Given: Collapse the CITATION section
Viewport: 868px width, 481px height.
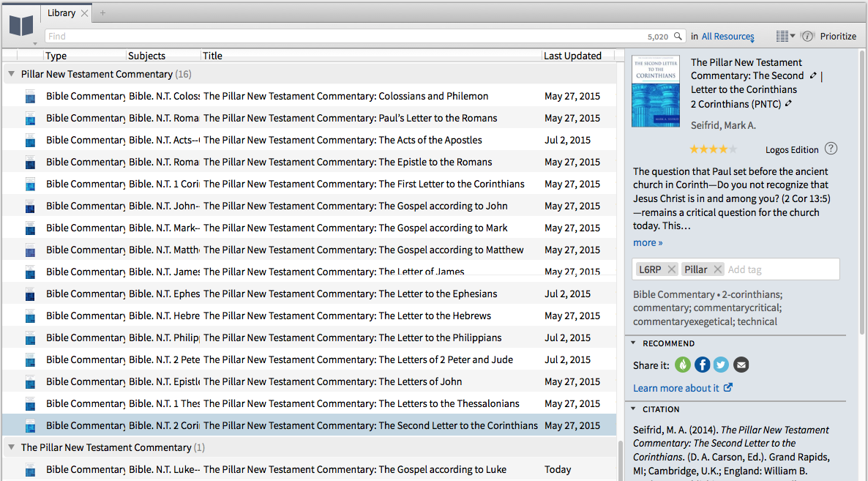Looking at the screenshot, I should (634, 409).
